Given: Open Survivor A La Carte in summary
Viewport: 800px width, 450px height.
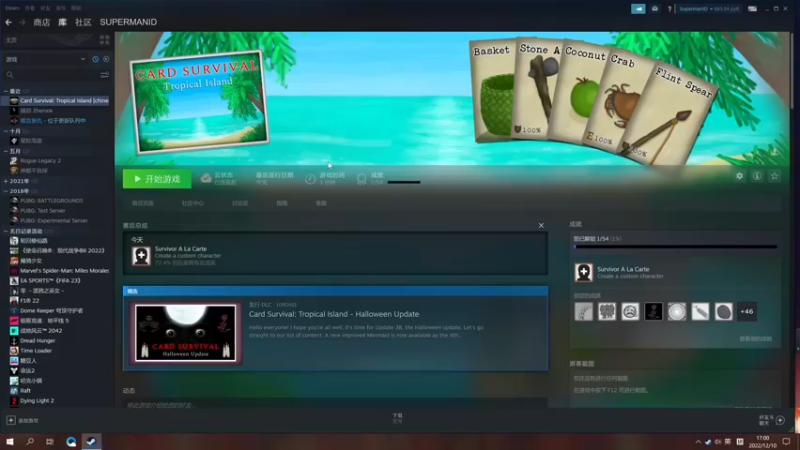Looking at the screenshot, I should click(x=181, y=249).
